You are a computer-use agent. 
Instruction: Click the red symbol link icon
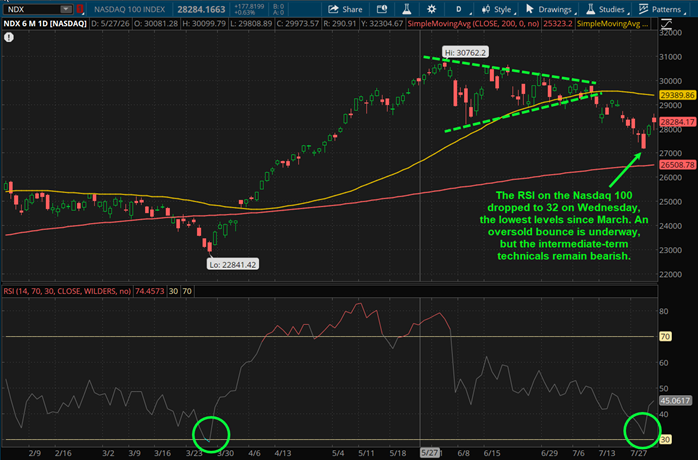pyautogui.click(x=80, y=9)
